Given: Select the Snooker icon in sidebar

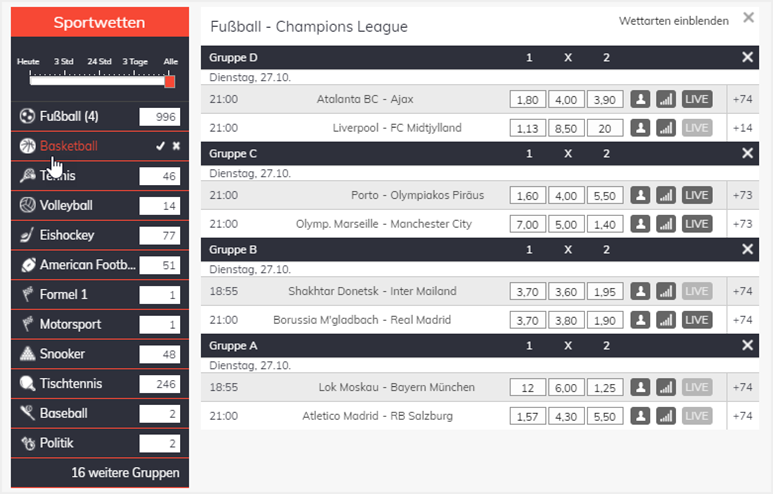Looking at the screenshot, I should click(x=27, y=353).
